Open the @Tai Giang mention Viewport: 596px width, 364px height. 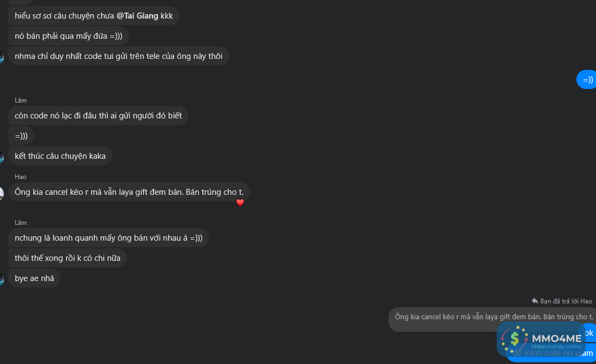pos(138,16)
